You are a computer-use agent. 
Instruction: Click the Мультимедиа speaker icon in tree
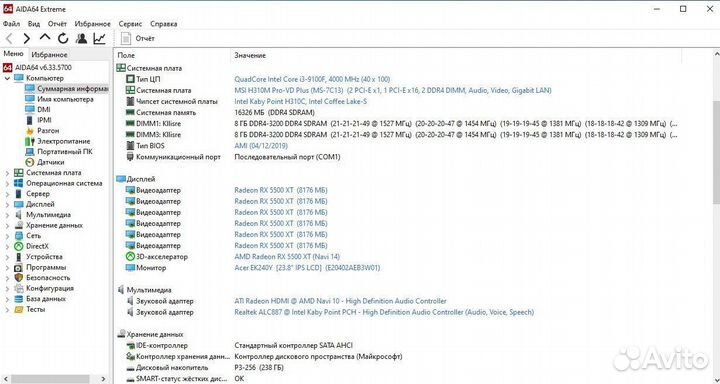(x=19, y=215)
